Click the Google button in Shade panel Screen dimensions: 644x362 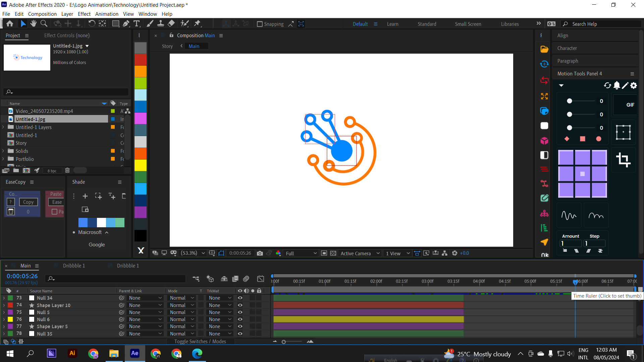97,244
